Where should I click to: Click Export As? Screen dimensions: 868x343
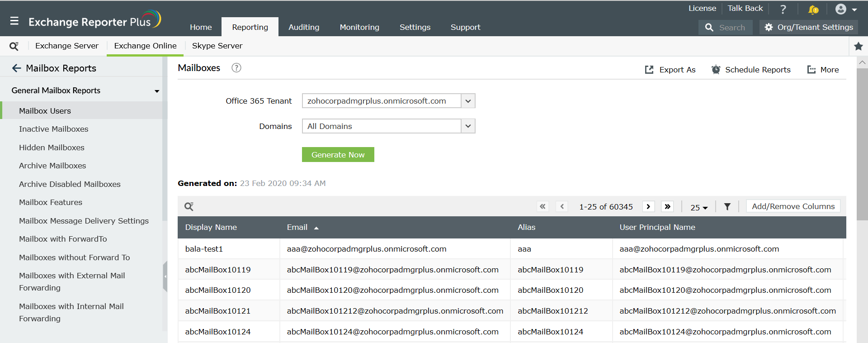coord(670,70)
